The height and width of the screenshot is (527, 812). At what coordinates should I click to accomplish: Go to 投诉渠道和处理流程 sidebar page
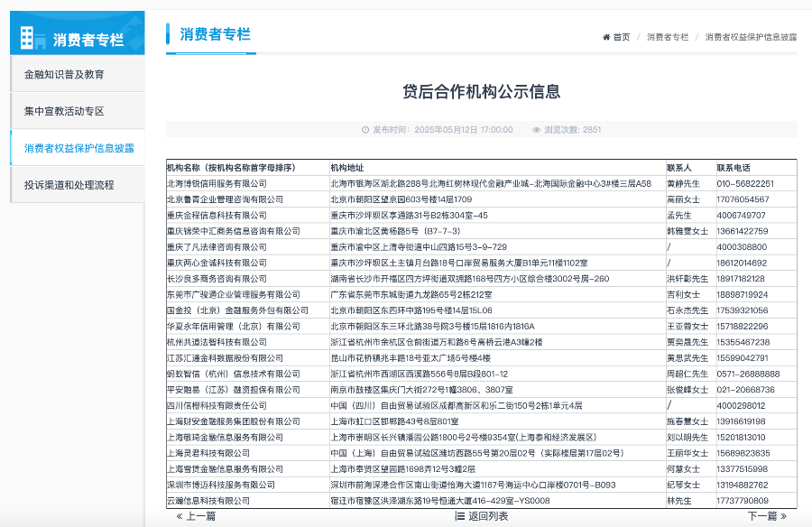[x=69, y=185]
